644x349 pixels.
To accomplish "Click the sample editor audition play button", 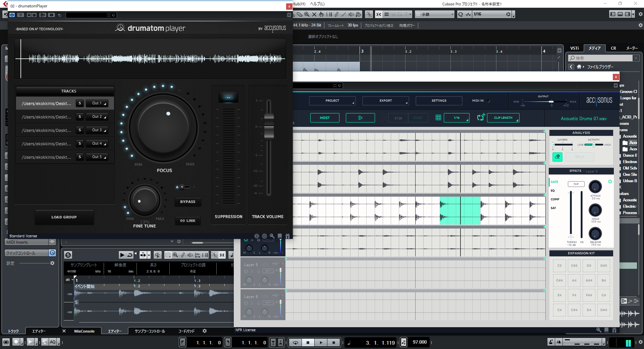I will [x=122, y=255].
